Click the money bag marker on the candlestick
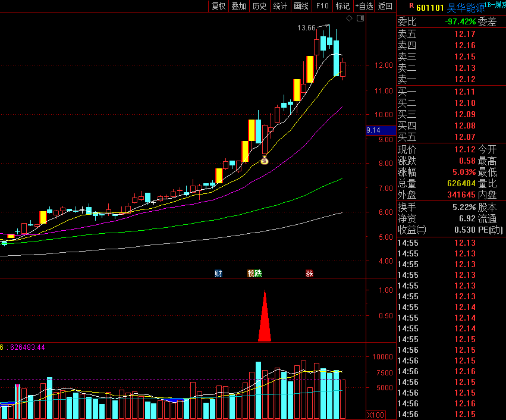Image resolution: width=506 pixels, height=420 pixels. pos(264,160)
